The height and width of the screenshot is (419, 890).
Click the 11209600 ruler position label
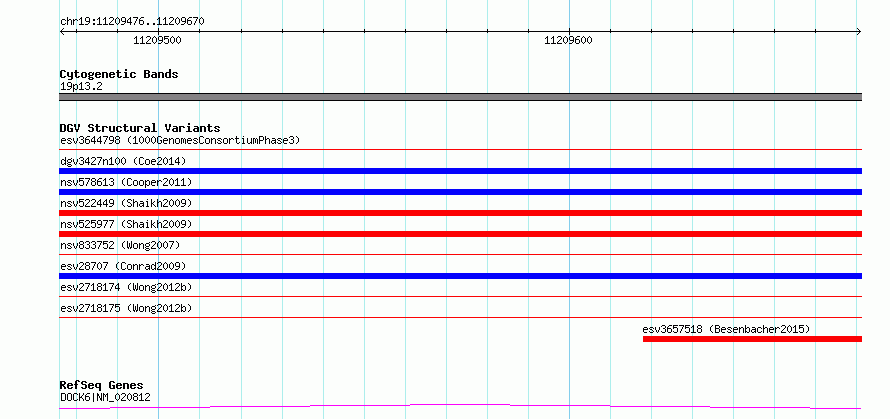pyautogui.click(x=568, y=40)
